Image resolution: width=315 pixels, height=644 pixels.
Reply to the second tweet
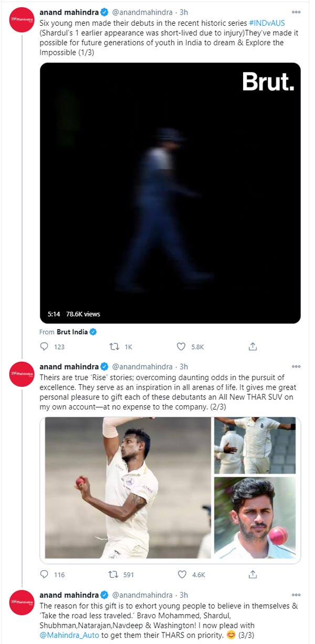[x=45, y=575]
